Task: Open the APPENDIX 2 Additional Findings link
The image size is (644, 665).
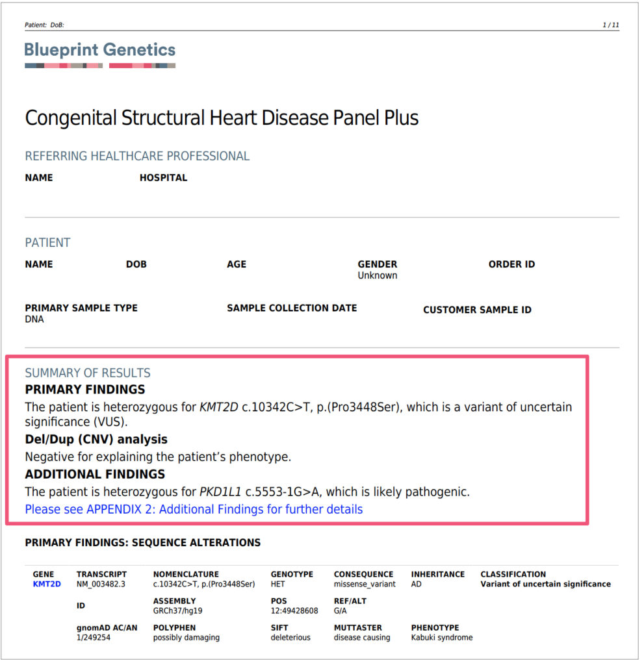Action: [194, 509]
